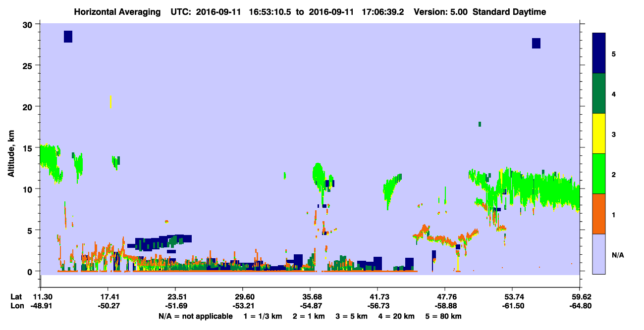Click '4 = 20 km' in the footer
Viewport: 644px width, 330px height.
point(396,316)
